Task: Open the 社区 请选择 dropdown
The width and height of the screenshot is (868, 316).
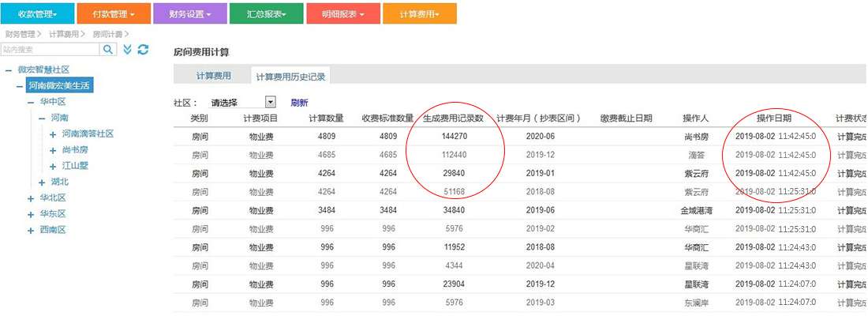Action: (270, 102)
